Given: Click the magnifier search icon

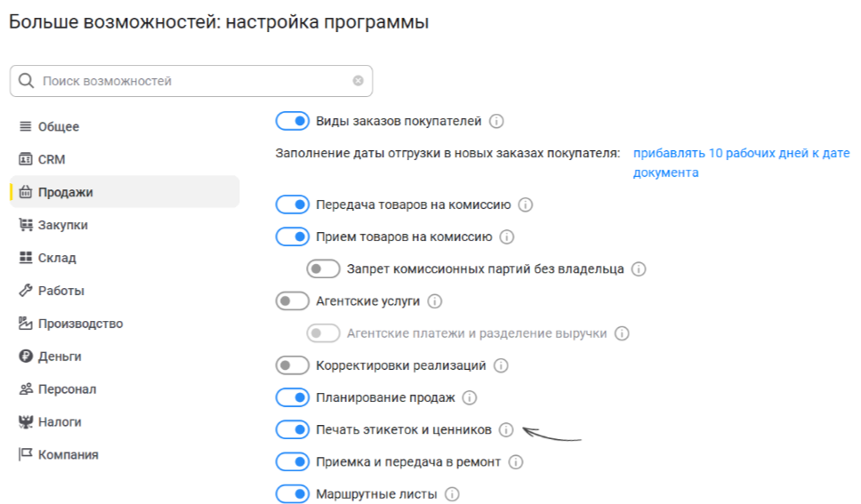Looking at the screenshot, I should pyautogui.click(x=26, y=81).
